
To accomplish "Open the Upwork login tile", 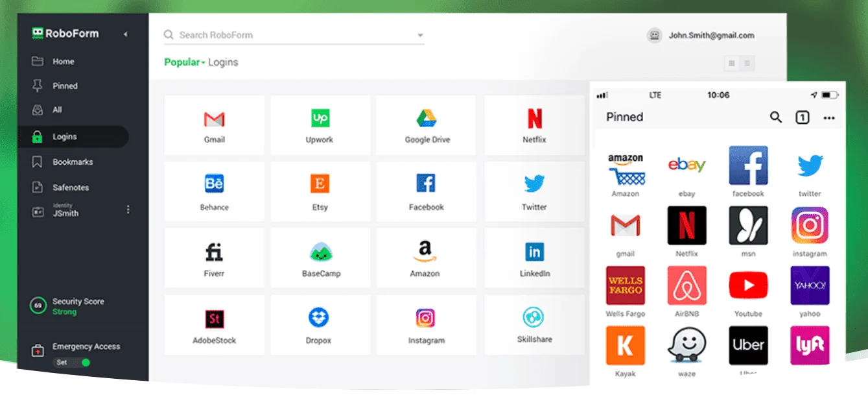I will [x=320, y=125].
